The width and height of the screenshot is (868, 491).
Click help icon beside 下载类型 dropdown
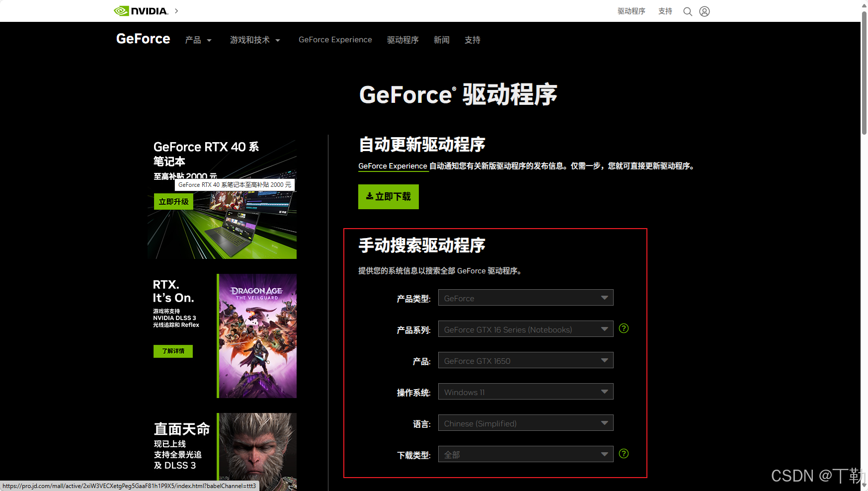(624, 454)
